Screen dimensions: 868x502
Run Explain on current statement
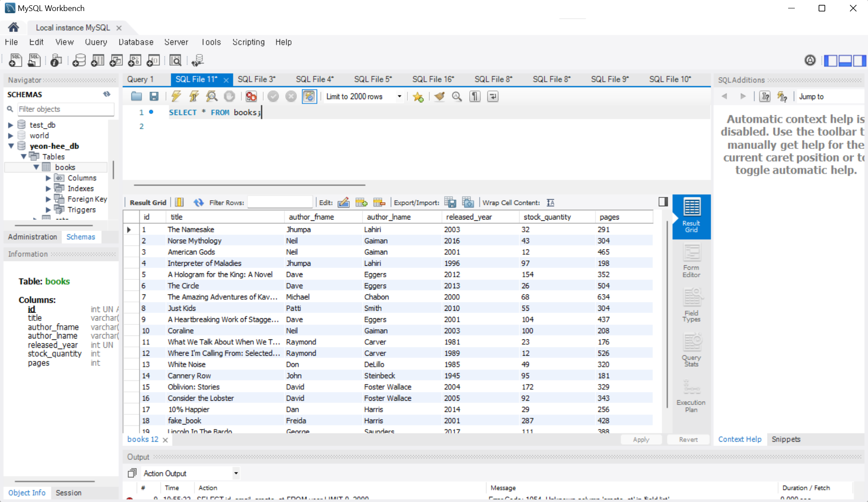tap(212, 97)
